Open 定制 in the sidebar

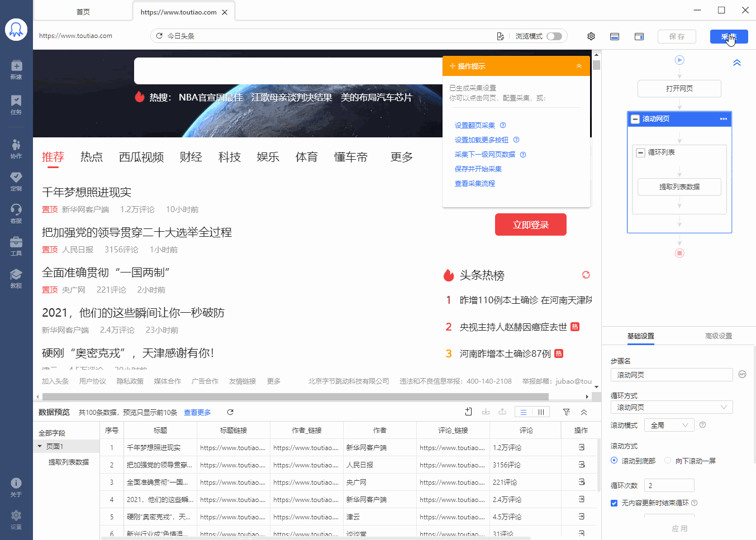point(16,181)
